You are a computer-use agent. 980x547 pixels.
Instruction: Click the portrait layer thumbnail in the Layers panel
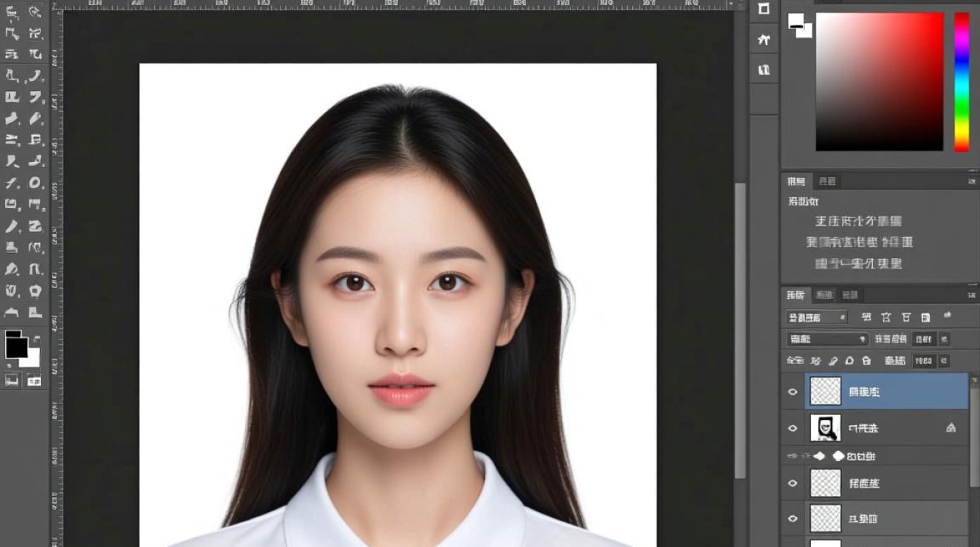coord(824,428)
